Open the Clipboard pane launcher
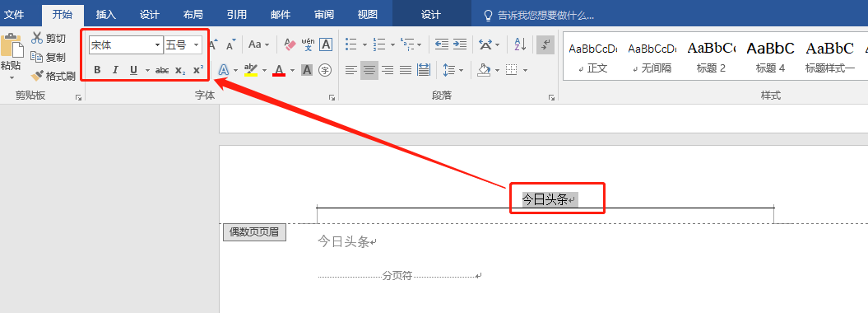Screen dimensions: 868x313 point(79,97)
